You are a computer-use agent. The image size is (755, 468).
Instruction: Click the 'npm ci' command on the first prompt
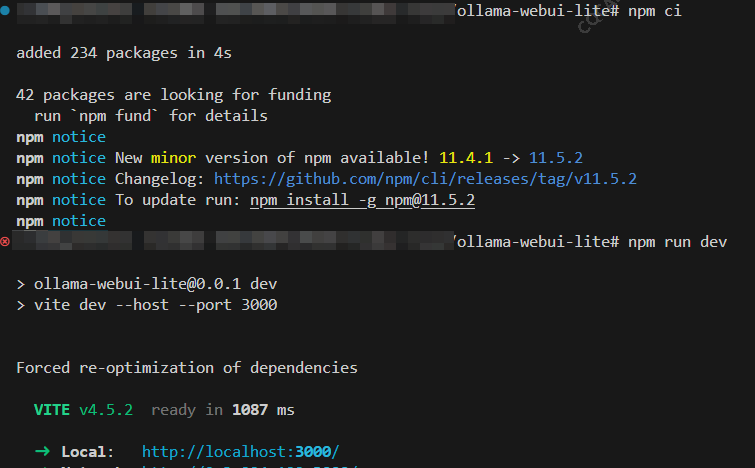[655, 11]
